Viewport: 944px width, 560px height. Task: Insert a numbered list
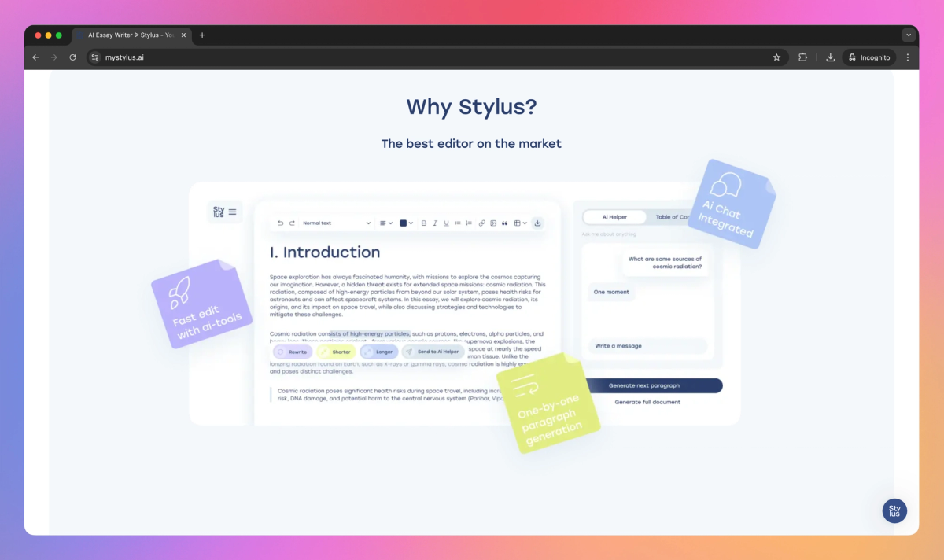[469, 223]
